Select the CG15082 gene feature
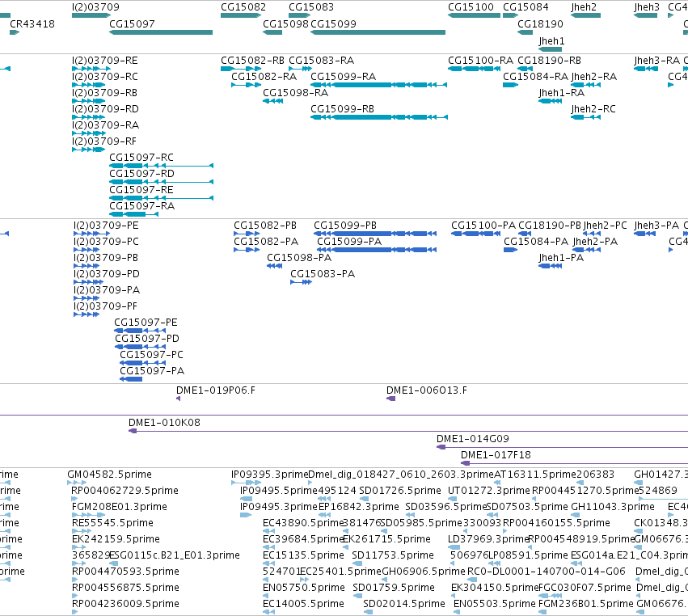 pyautogui.click(x=241, y=15)
